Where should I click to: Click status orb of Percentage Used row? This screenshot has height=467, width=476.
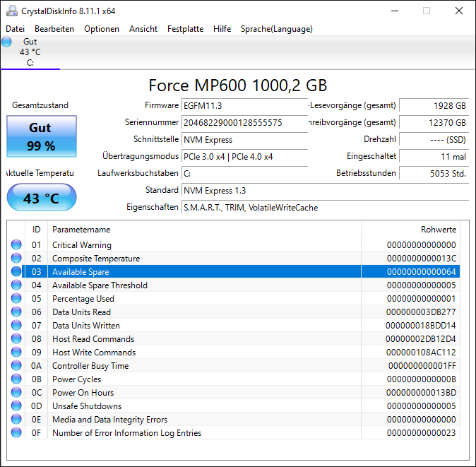[x=16, y=298]
